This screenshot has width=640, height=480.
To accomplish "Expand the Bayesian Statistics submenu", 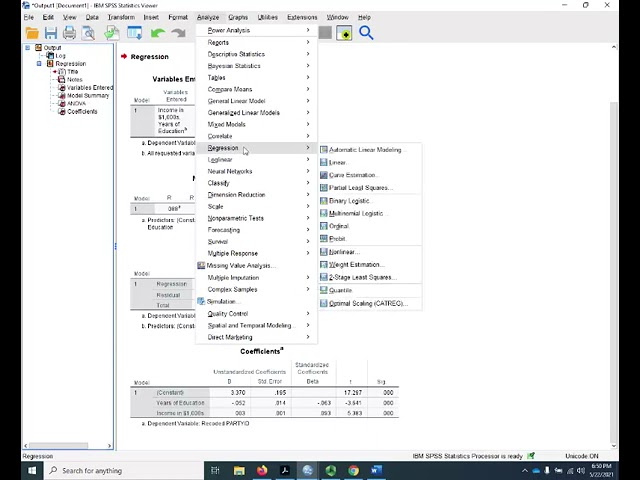I will point(256,66).
